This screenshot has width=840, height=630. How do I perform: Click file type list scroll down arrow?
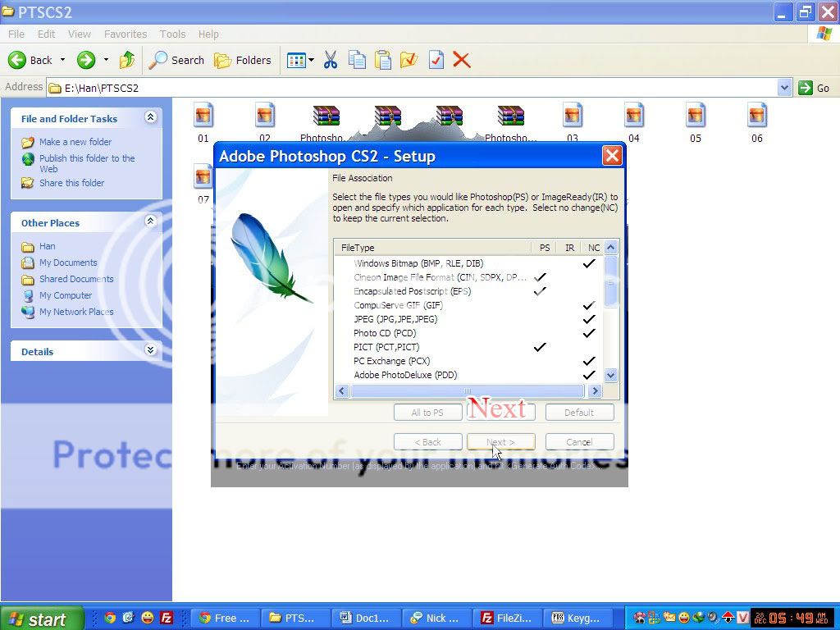pos(610,375)
